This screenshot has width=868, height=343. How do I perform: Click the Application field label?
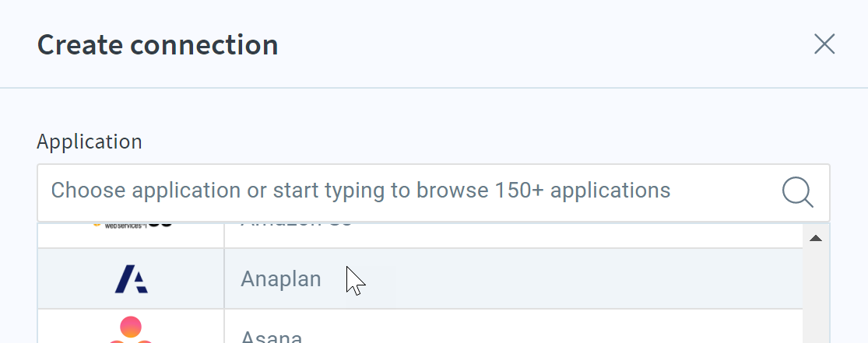pos(90,142)
